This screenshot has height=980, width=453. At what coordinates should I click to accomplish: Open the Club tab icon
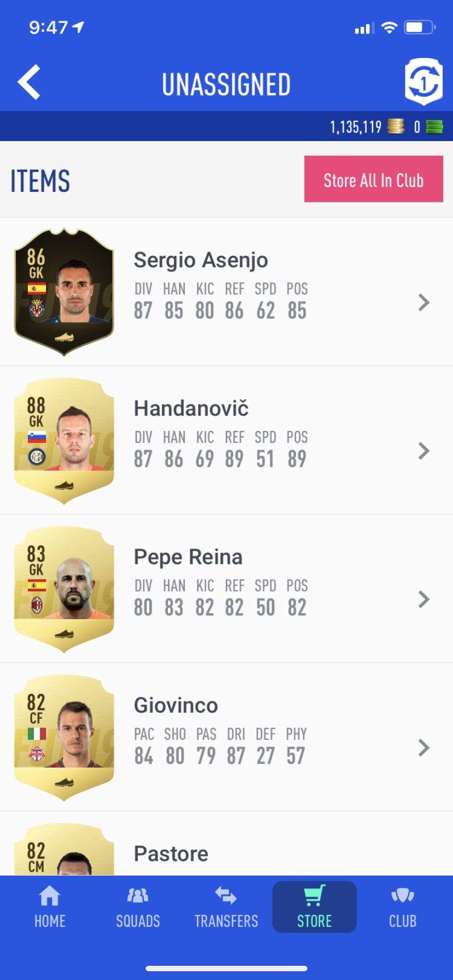tap(403, 907)
